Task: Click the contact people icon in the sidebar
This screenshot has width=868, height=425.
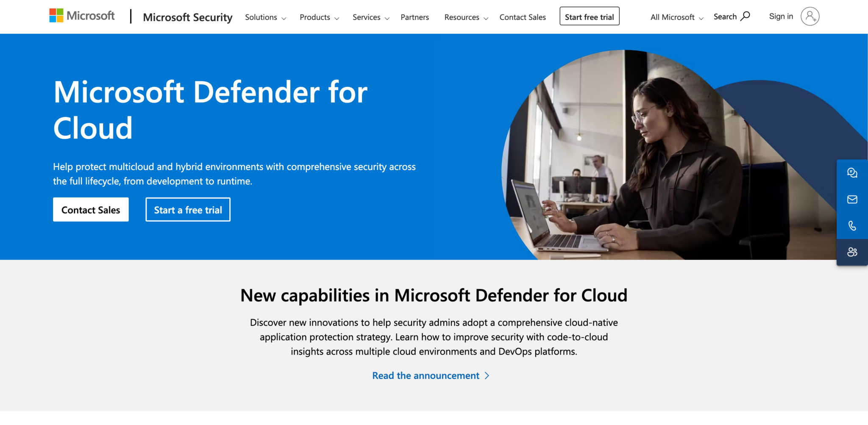Action: pyautogui.click(x=852, y=252)
